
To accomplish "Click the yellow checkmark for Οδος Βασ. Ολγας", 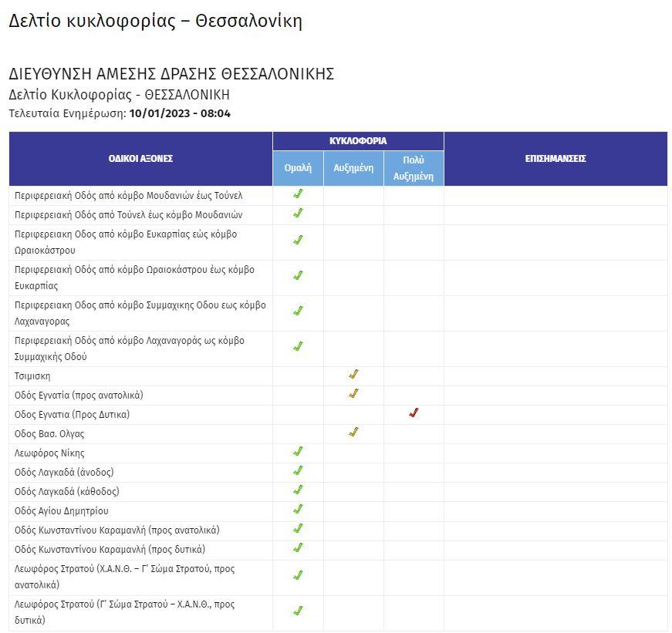I will click(353, 433).
